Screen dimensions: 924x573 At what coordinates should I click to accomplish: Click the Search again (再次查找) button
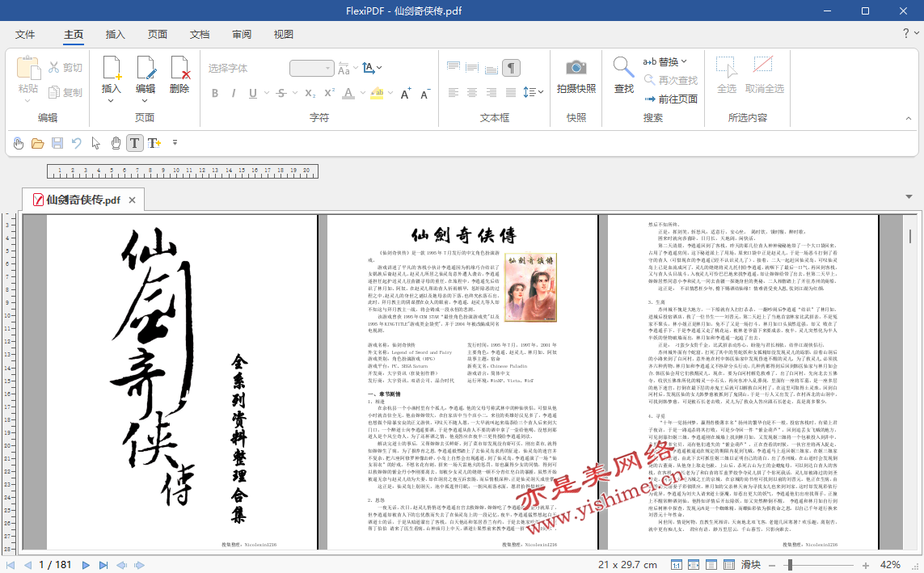[671, 80]
